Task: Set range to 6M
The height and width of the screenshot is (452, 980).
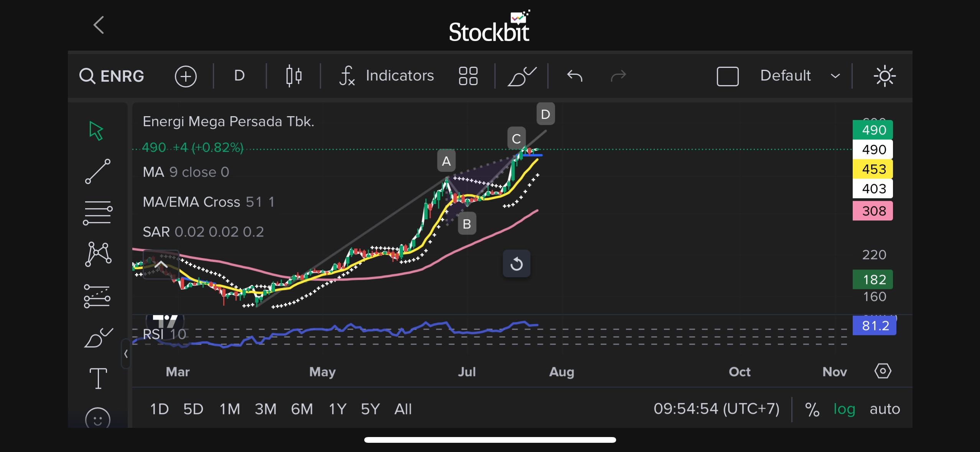Action: pyautogui.click(x=302, y=409)
